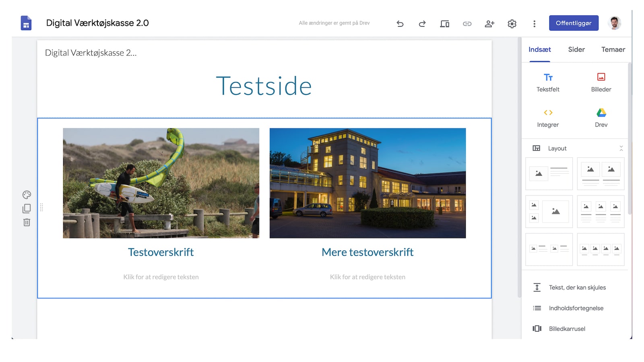Screen dimensions: 644x362
Task: Insert an Indholdsfortegnelse
Action: tap(576, 308)
